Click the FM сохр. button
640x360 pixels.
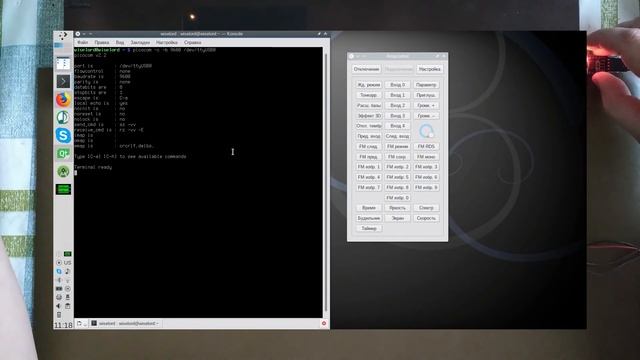[x=398, y=157]
